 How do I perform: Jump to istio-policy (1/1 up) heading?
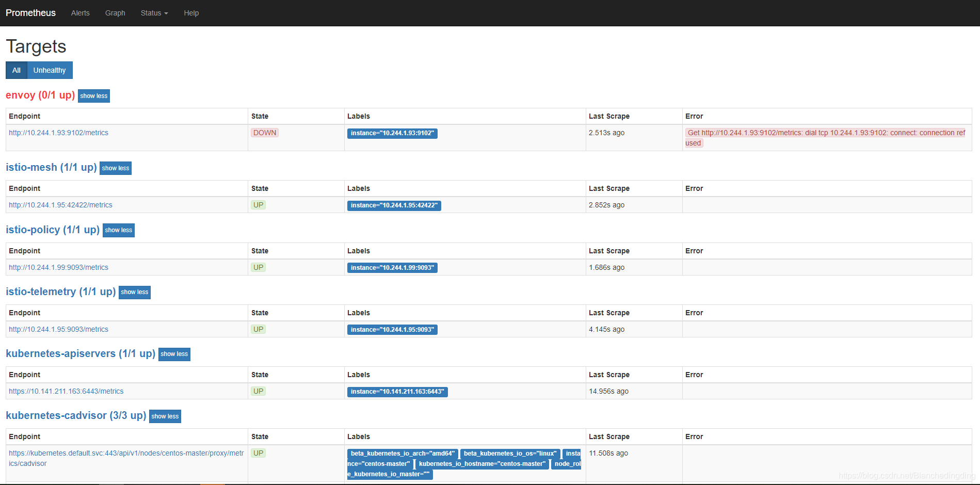pyautogui.click(x=53, y=230)
